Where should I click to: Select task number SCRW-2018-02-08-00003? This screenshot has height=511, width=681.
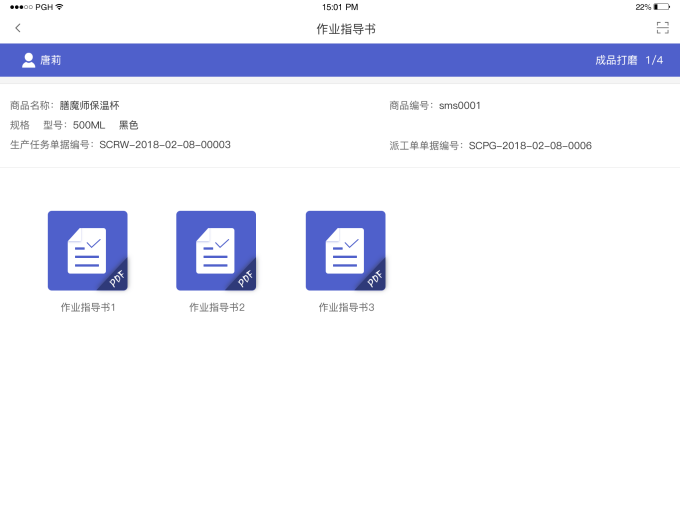165,145
